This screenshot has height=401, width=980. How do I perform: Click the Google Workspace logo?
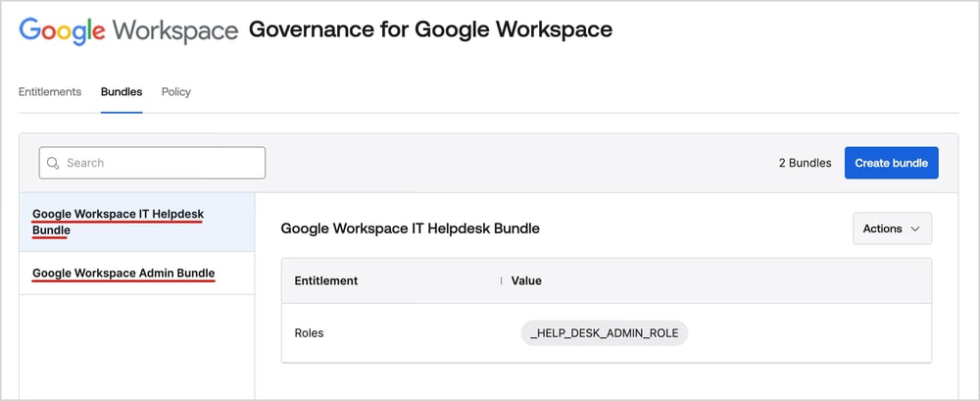pyautogui.click(x=128, y=30)
